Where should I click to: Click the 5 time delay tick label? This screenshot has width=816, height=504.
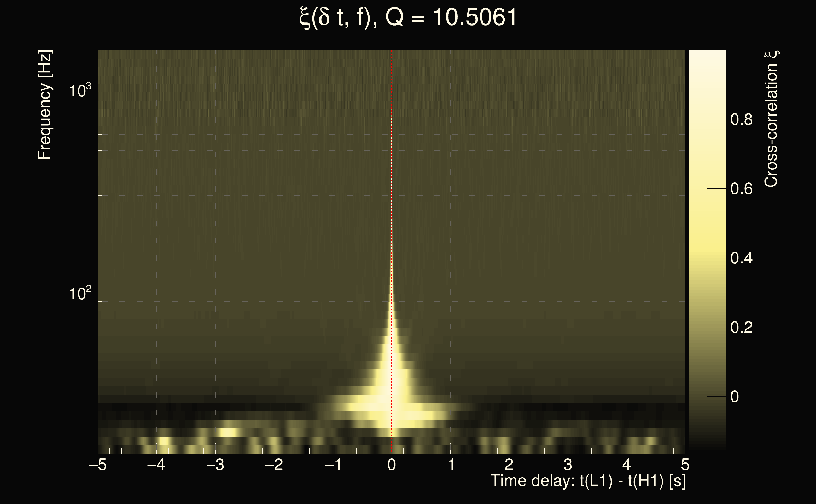tap(685, 465)
